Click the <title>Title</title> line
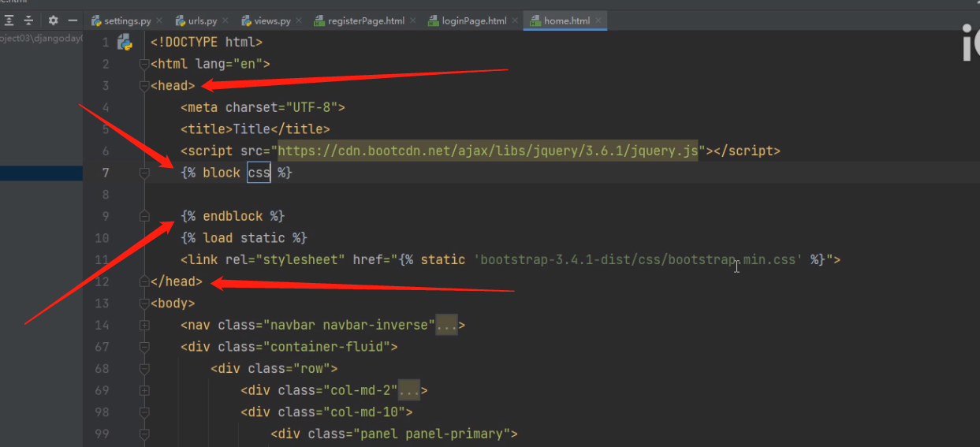This screenshot has height=447, width=980. click(255, 129)
